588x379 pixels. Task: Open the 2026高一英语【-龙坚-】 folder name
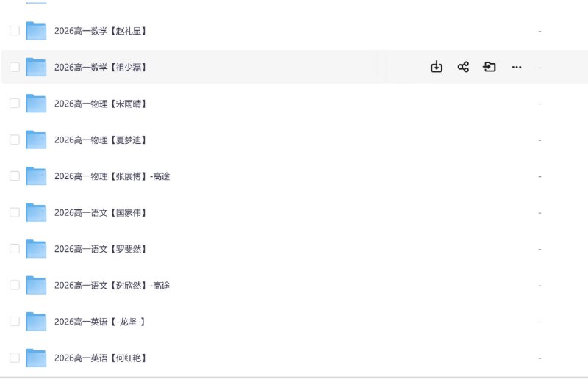tap(99, 322)
